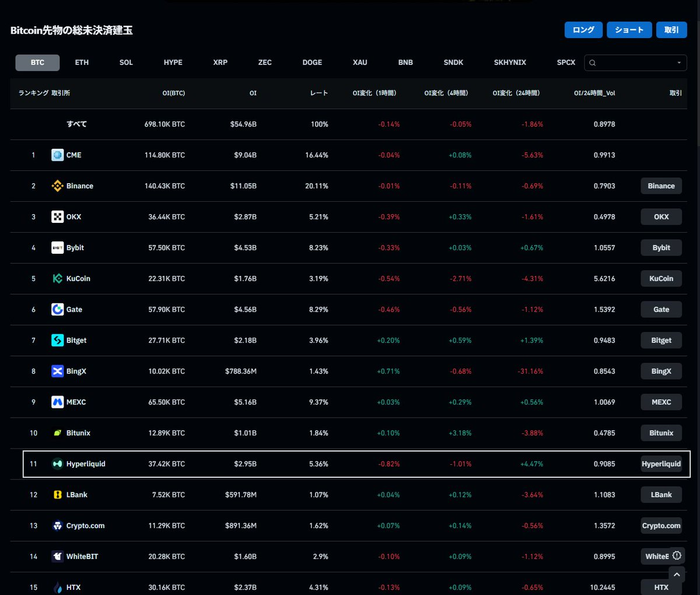Open the coin search dropdown arrow
The width and height of the screenshot is (700, 595).
[x=679, y=63]
